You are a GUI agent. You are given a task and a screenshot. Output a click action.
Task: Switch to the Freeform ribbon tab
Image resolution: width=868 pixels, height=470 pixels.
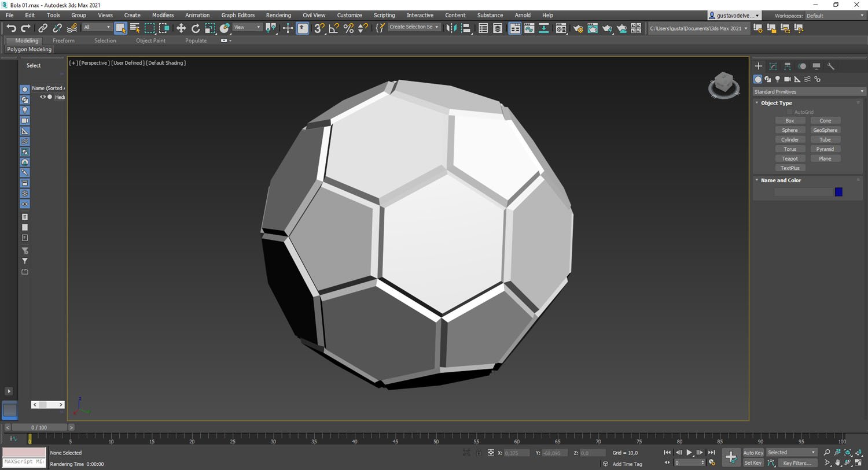[x=64, y=40]
